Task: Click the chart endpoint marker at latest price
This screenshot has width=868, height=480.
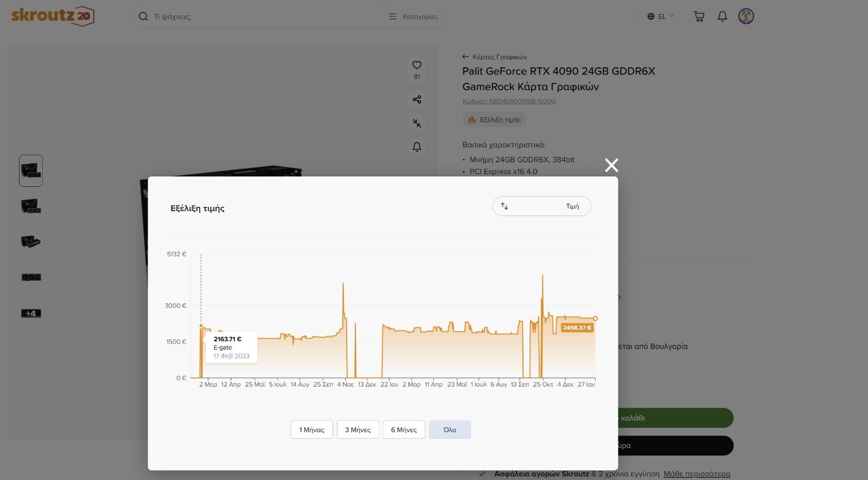Action: pos(595,319)
